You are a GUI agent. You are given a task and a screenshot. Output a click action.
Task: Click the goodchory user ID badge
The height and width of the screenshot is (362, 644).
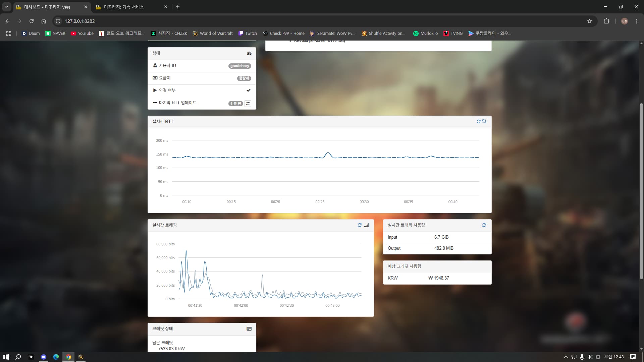pos(239,66)
